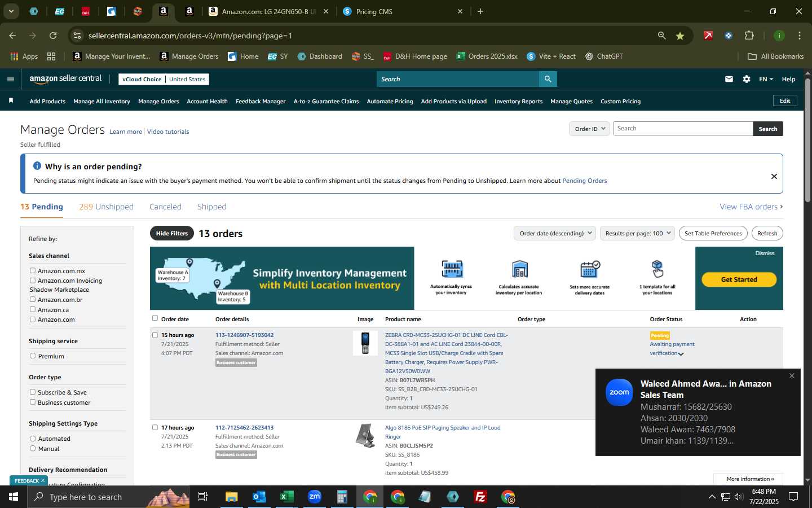Click the Windows Start button
Viewport: 812px width, 508px height.
[14, 497]
